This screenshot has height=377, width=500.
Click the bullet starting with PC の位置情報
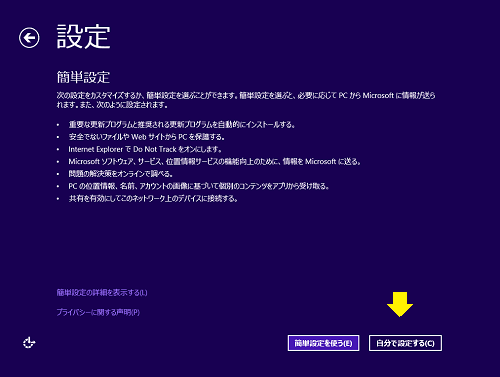point(199,186)
